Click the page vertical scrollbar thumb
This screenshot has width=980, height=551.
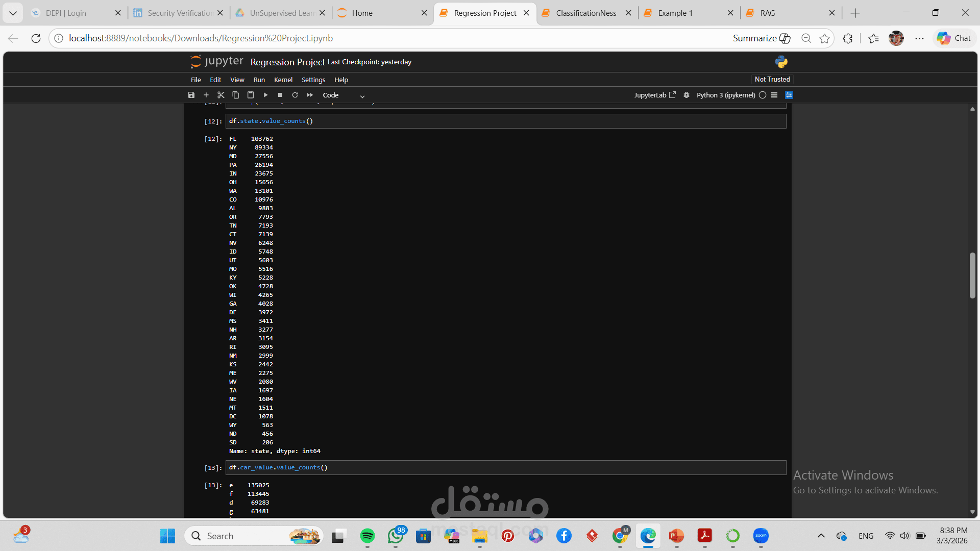click(972, 275)
